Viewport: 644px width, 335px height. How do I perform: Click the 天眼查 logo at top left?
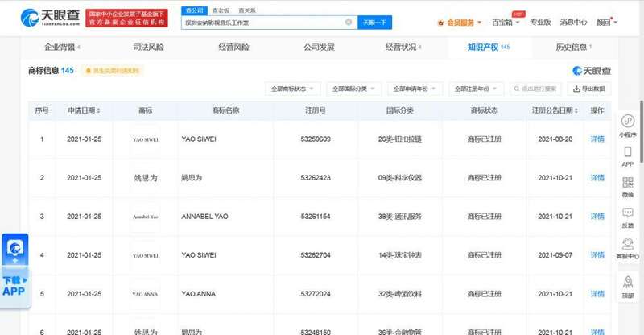(x=47, y=18)
